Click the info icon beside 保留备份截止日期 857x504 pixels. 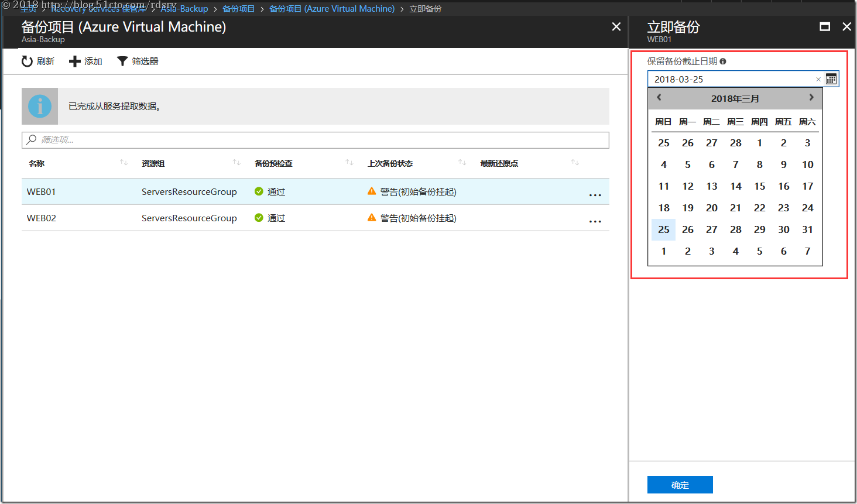click(723, 61)
